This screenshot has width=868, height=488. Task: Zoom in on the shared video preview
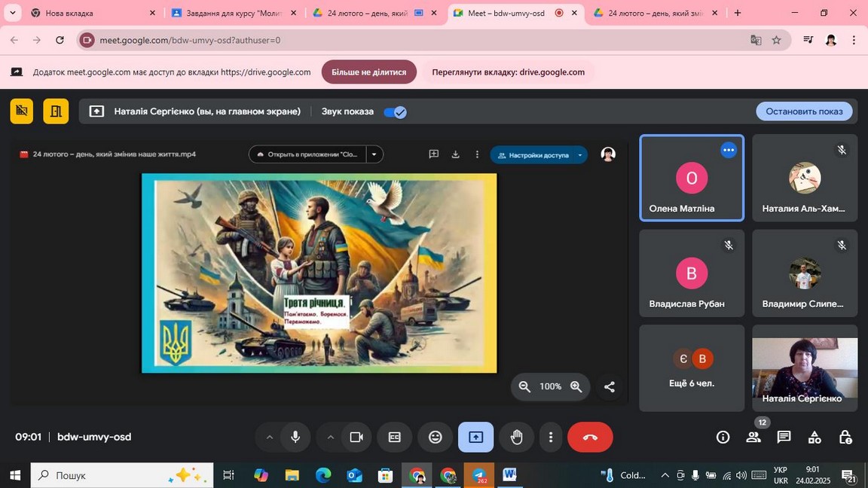576,387
